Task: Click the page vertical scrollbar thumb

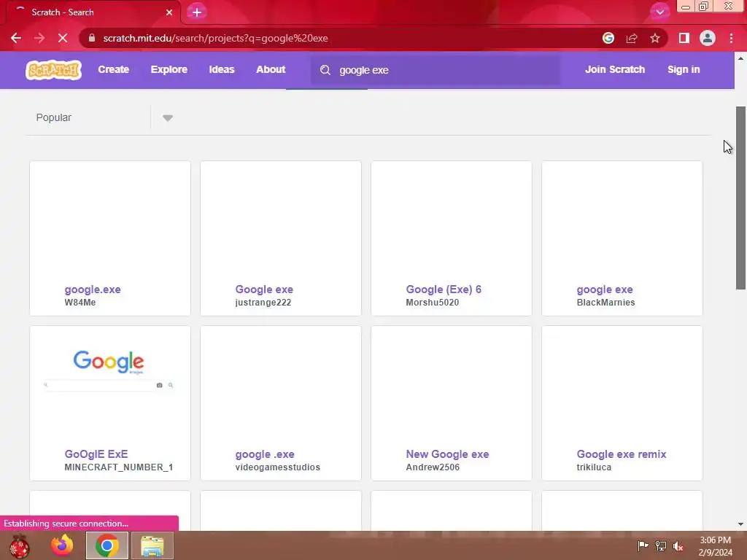Action: coord(740,198)
